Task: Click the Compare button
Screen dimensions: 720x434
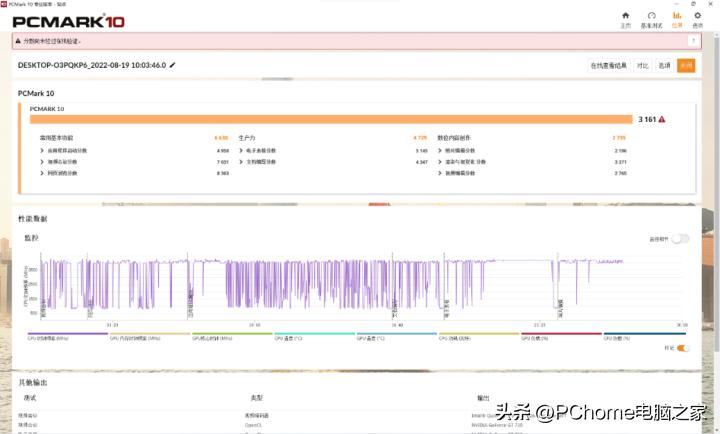Action: [x=643, y=65]
